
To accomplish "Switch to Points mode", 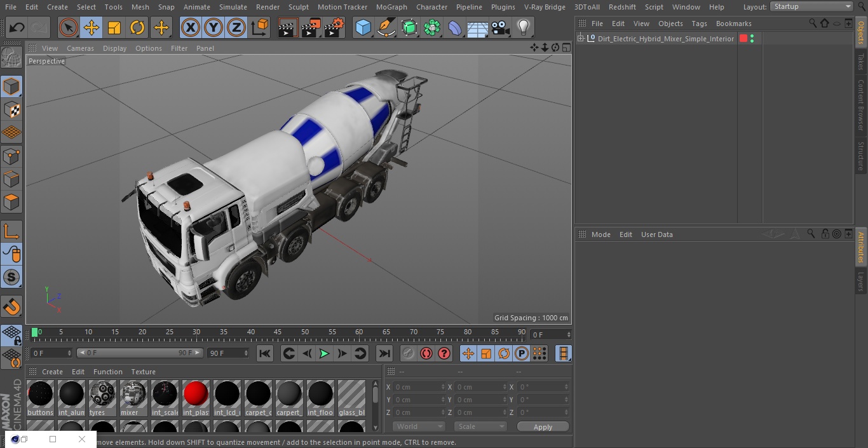I will [11, 156].
